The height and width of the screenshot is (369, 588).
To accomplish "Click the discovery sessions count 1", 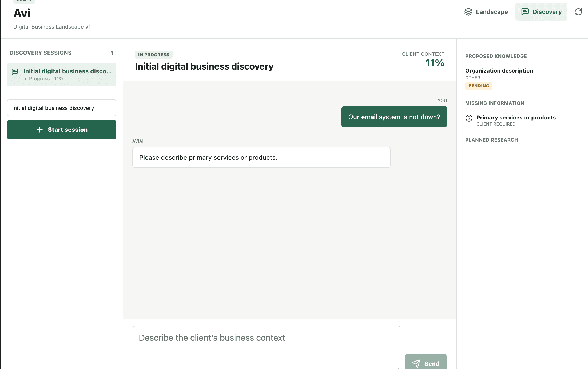I will pyautogui.click(x=112, y=53).
